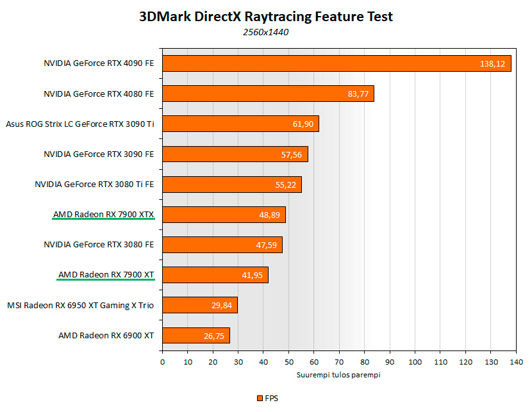Click the "Asus ROG Strix LC GeForce RTX 3090 Ti" label
Screen dimensions: 532x412
pos(80,124)
